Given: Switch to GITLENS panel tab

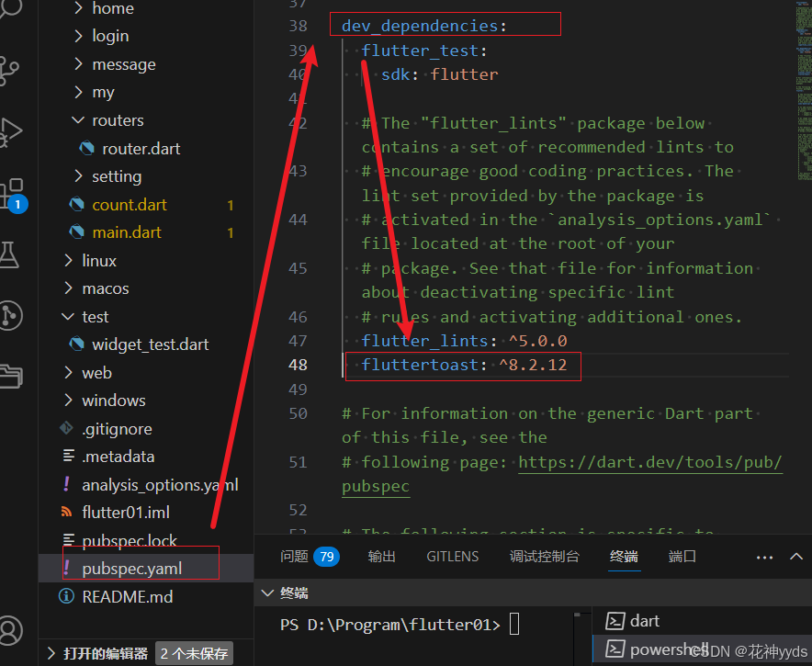Looking at the screenshot, I should click(452, 556).
